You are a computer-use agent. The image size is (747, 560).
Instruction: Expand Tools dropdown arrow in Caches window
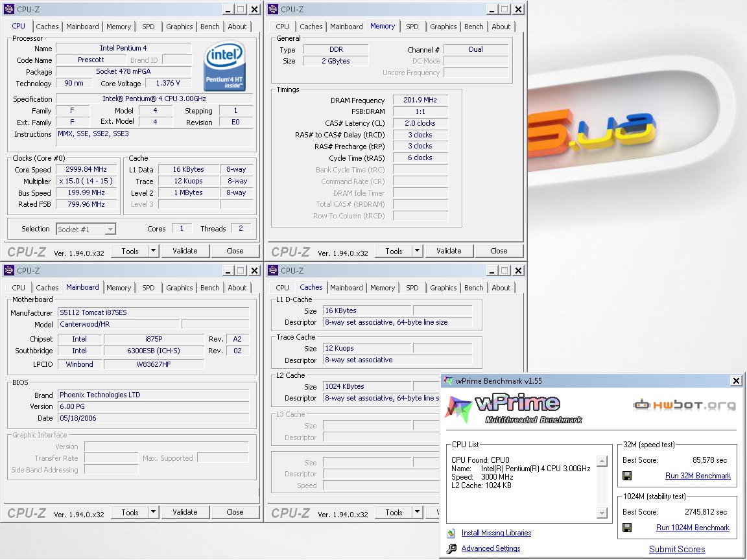[x=417, y=512]
